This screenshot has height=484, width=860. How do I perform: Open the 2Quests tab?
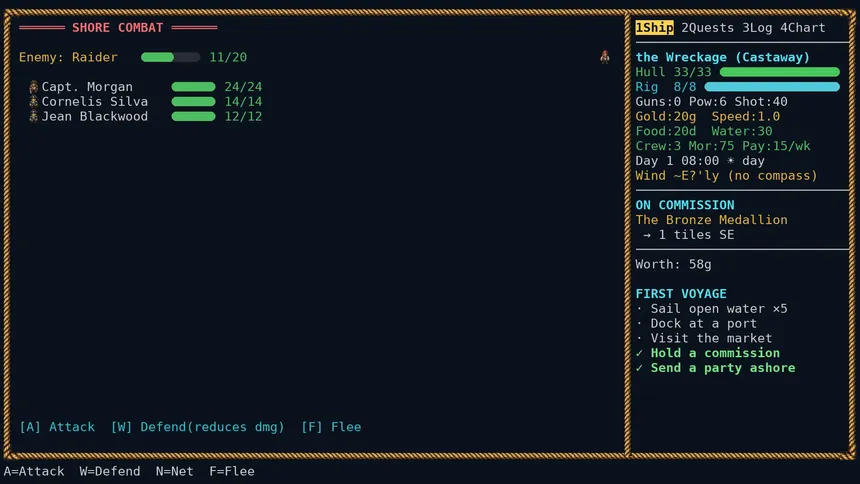(x=708, y=27)
